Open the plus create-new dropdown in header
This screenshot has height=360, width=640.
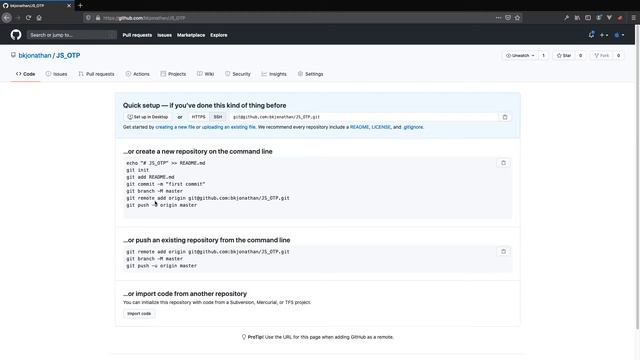pos(604,35)
